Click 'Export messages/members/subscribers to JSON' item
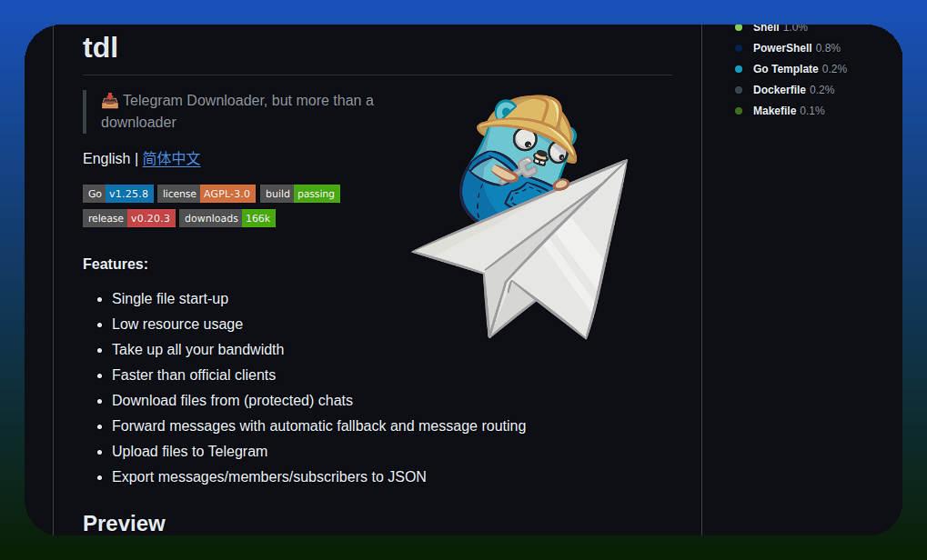The image size is (927, 560). coord(269,476)
